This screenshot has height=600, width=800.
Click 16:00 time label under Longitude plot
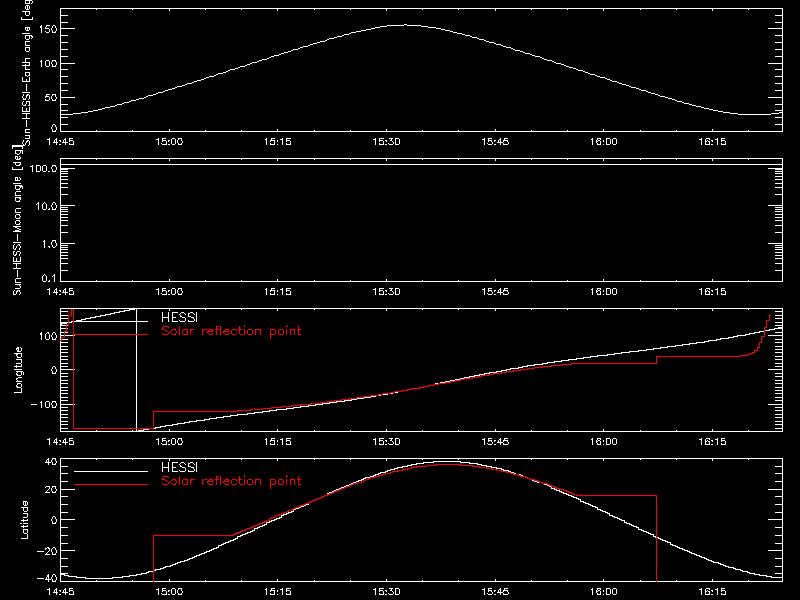(x=604, y=442)
